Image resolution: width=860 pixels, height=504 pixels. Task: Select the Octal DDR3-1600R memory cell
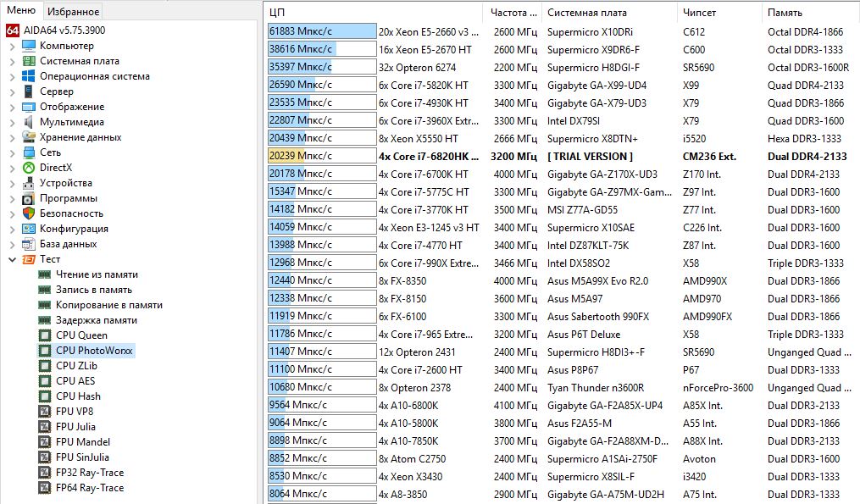tap(808, 68)
